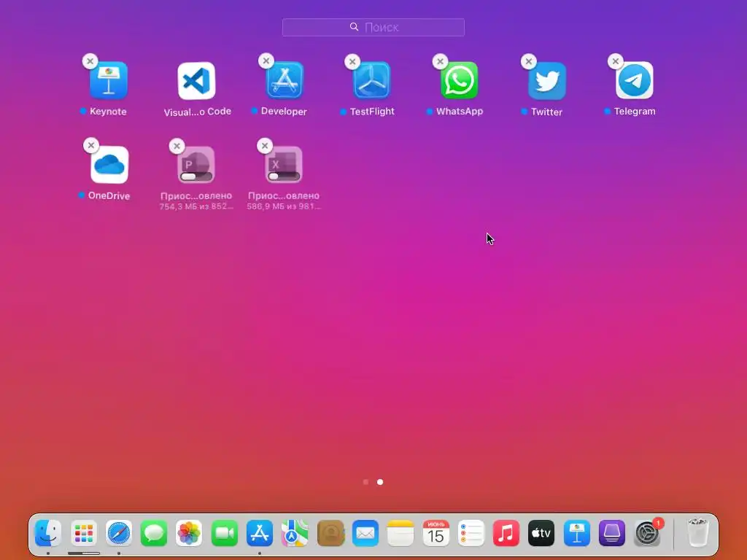
Task: Launch Visual Studio Code from Launchpad
Action: pos(196,81)
